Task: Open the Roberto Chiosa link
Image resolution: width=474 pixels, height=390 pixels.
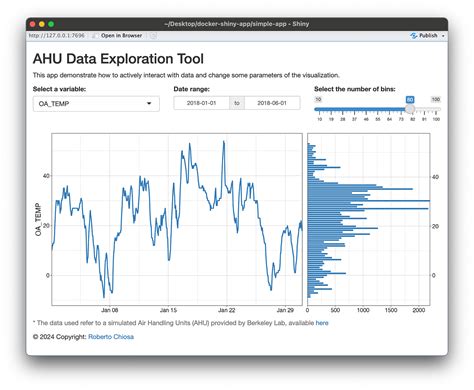Action: tap(111, 337)
